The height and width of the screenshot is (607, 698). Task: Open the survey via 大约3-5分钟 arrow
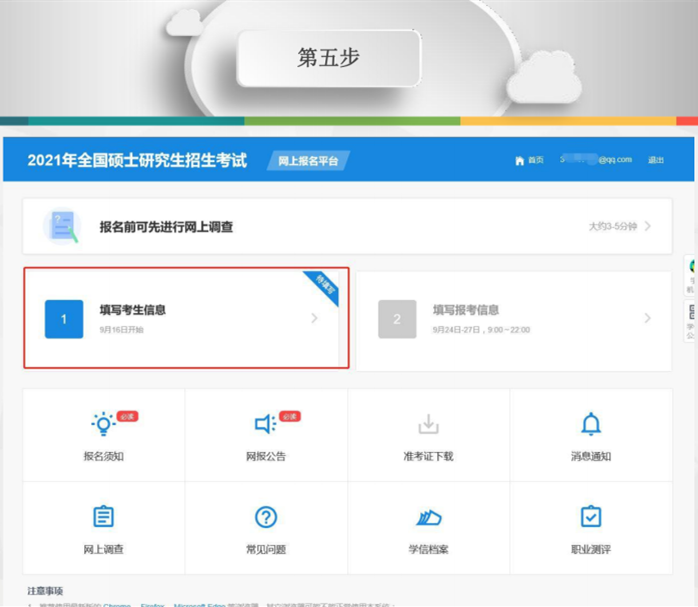click(x=647, y=226)
